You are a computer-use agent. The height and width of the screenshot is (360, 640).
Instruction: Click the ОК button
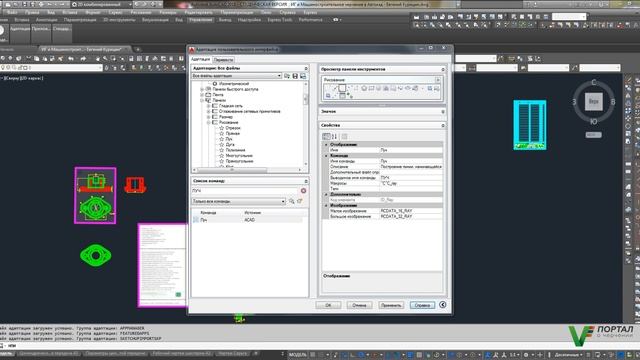328,305
